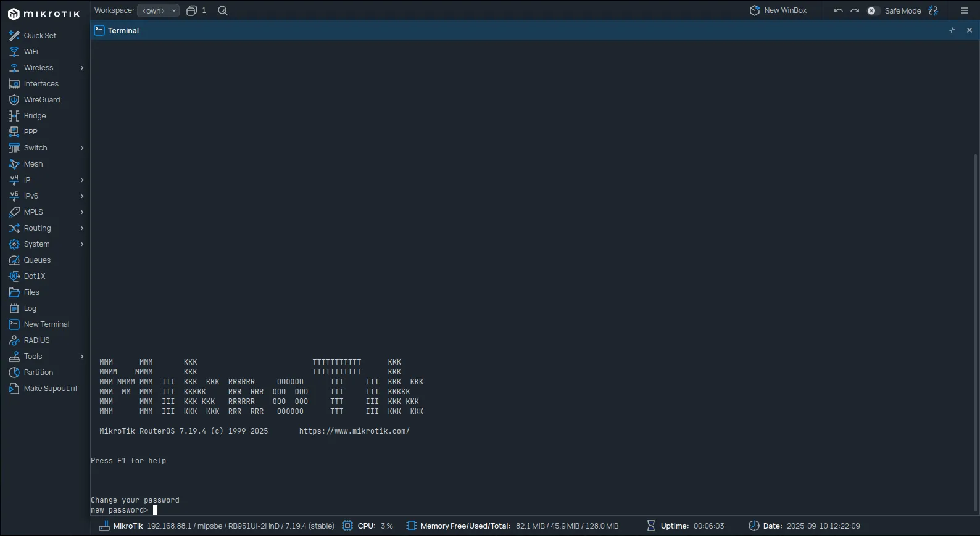Open the Workspace dropdown

[158, 10]
